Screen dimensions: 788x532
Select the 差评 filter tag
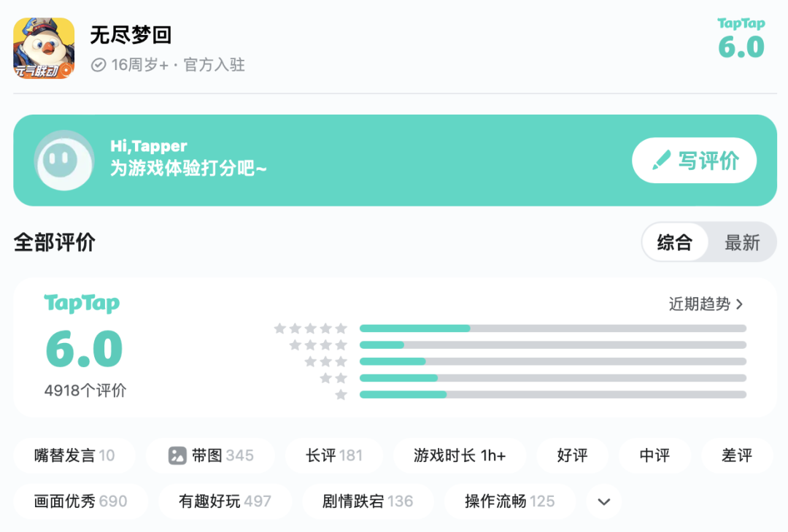(x=737, y=456)
